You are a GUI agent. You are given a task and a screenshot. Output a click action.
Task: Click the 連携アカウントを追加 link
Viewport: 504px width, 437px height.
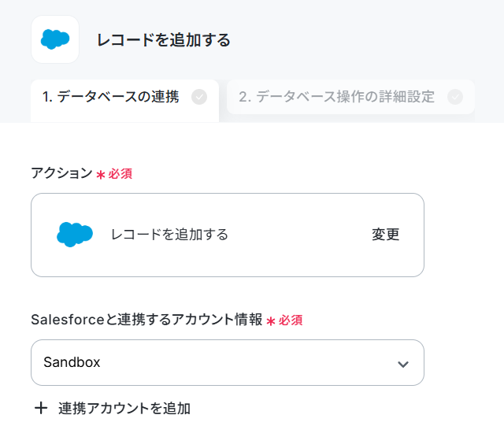point(124,409)
